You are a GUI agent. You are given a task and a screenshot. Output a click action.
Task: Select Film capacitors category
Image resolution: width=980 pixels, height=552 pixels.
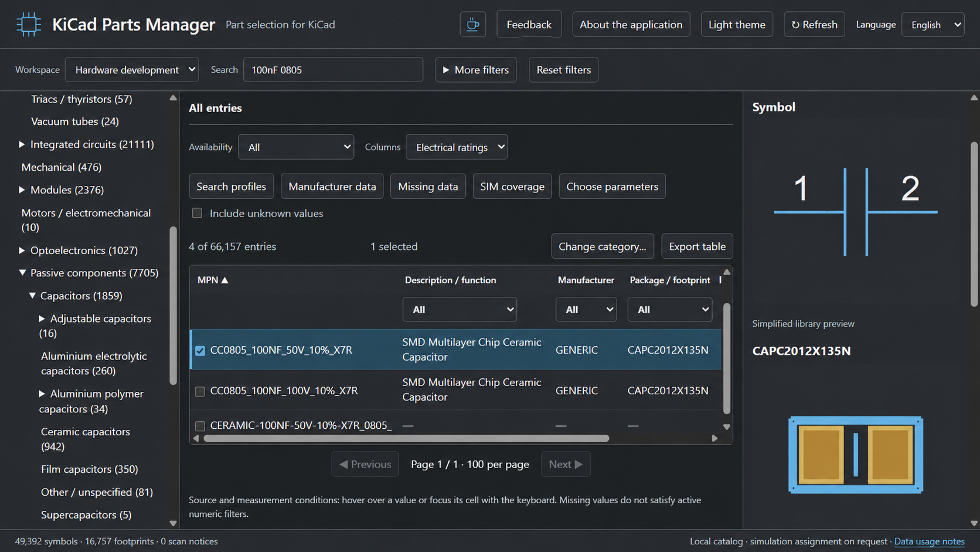click(90, 469)
